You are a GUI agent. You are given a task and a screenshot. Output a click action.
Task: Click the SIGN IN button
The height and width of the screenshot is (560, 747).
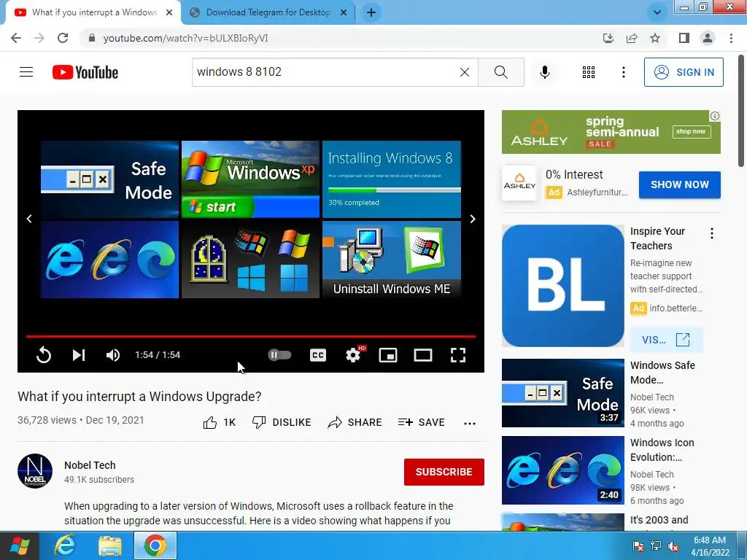[x=683, y=72]
